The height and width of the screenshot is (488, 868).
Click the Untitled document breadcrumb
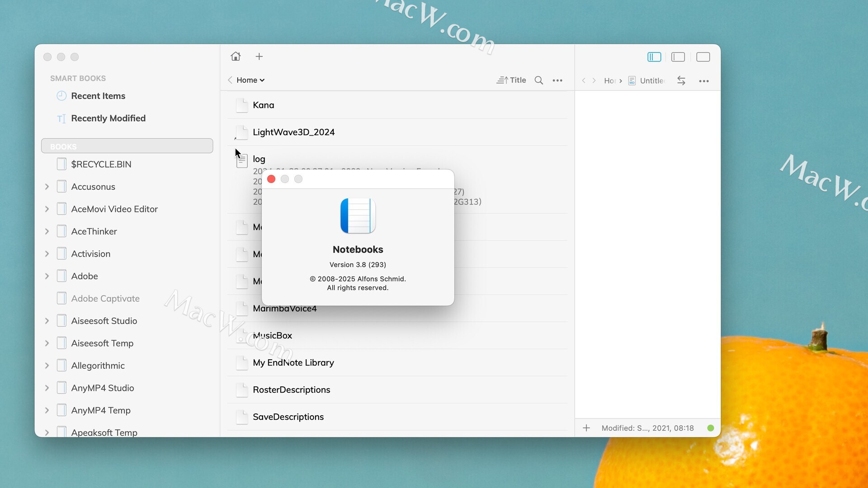click(647, 80)
